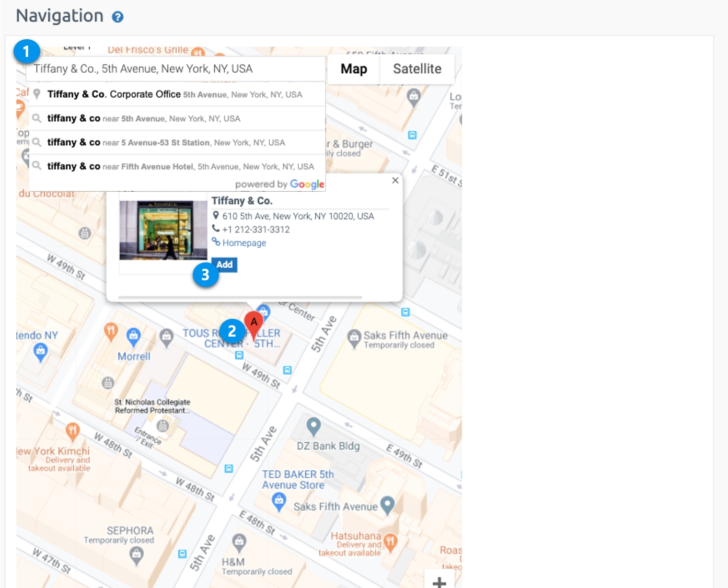Click the Tiffany & Co. popup title

(x=242, y=201)
